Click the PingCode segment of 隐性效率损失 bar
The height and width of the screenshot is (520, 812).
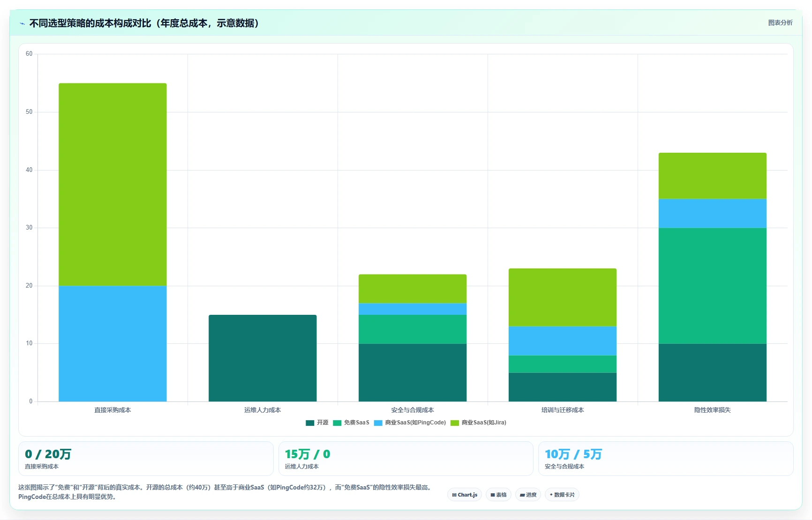(x=713, y=214)
